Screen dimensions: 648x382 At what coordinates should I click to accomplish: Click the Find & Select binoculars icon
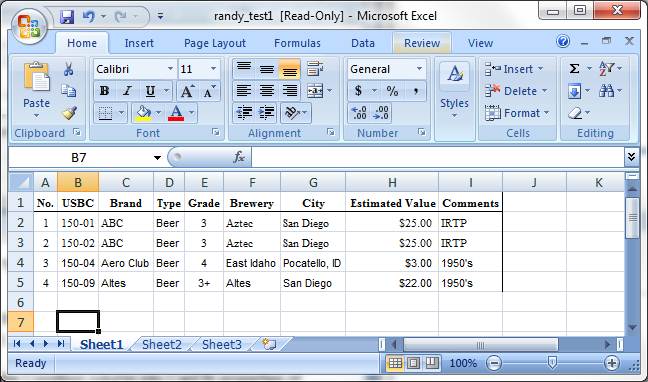[606, 91]
